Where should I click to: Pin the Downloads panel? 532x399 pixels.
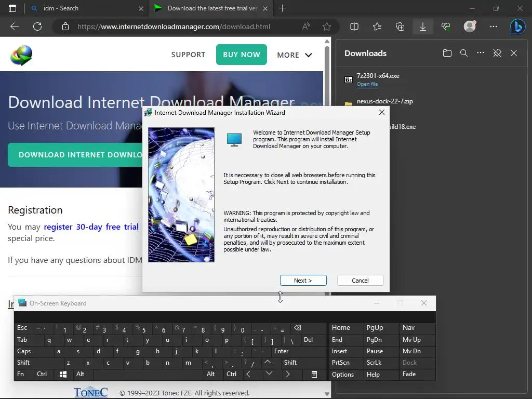[497, 53]
